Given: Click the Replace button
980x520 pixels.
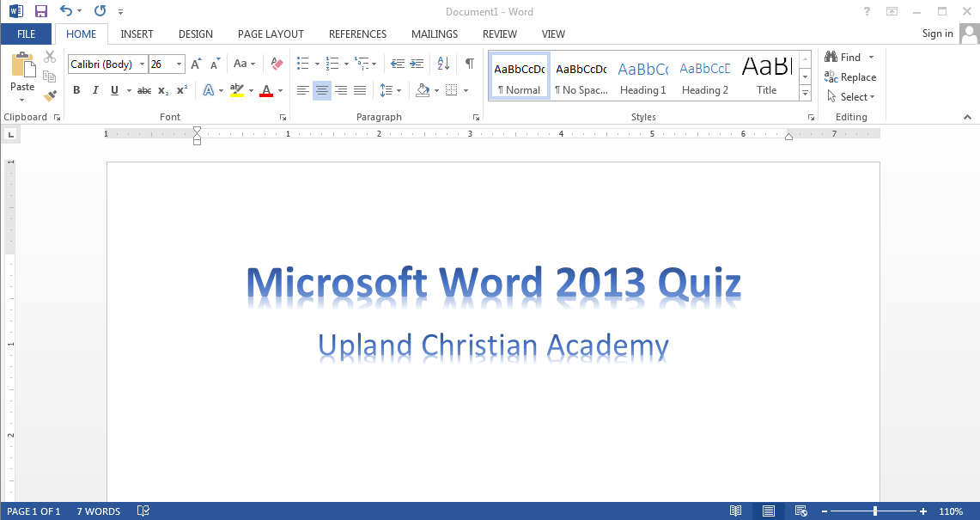Looking at the screenshot, I should point(850,77).
